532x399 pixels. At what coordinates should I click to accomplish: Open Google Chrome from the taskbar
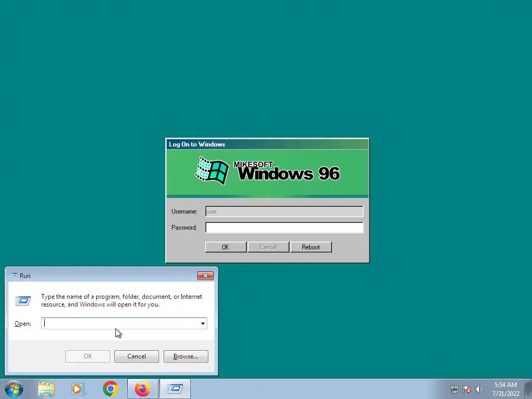point(111,389)
